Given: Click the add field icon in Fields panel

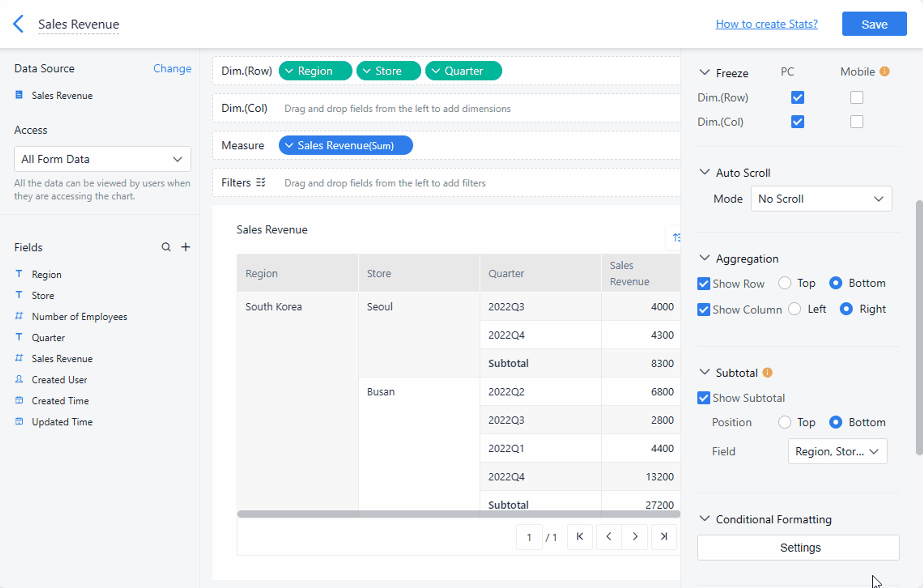Looking at the screenshot, I should click(186, 247).
